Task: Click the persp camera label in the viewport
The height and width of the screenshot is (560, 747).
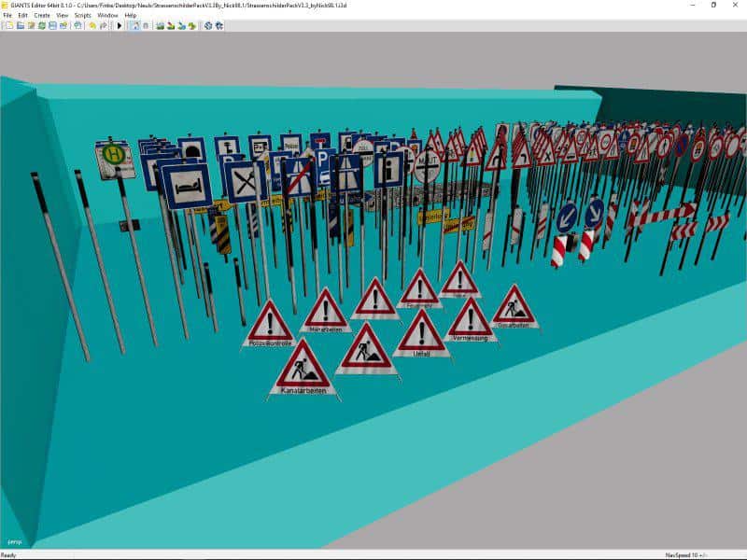Action: (x=14, y=540)
